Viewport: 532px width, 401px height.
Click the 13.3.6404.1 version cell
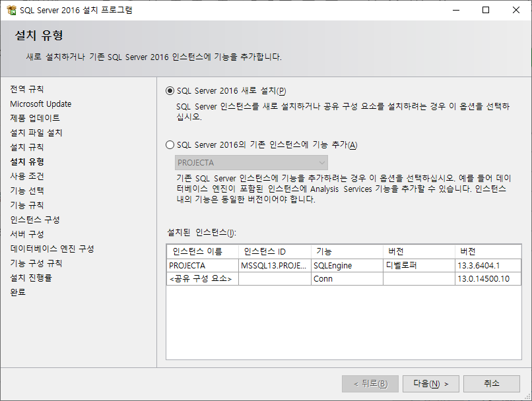[488, 266]
